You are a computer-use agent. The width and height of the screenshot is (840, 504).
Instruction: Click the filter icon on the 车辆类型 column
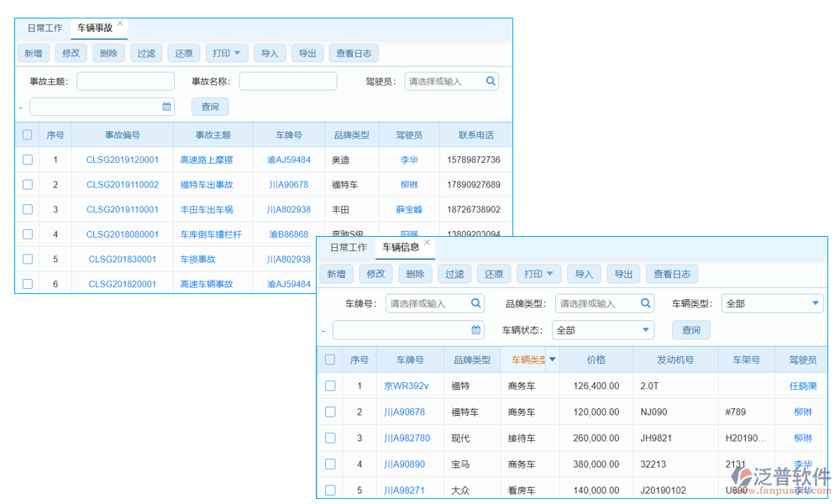(x=551, y=360)
